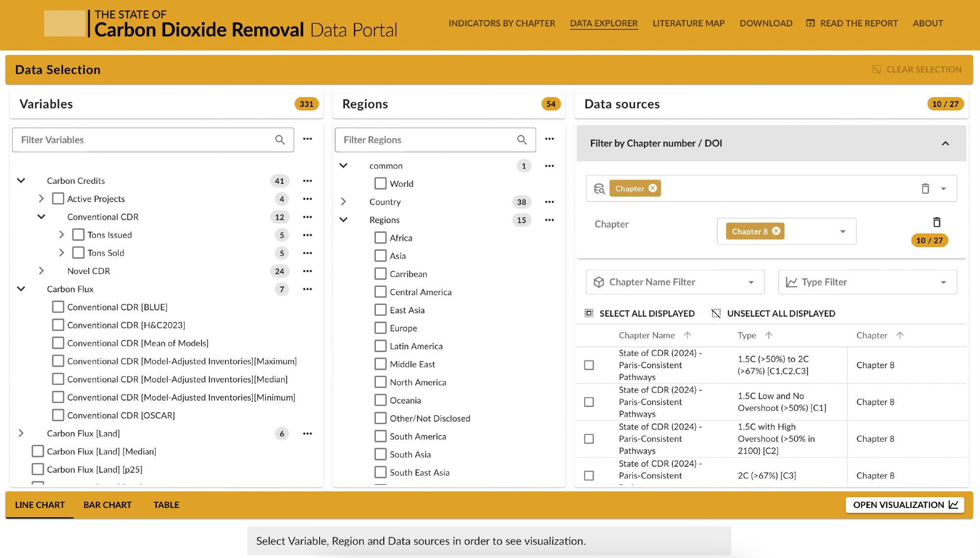Click the select all displayed icon

(x=589, y=313)
